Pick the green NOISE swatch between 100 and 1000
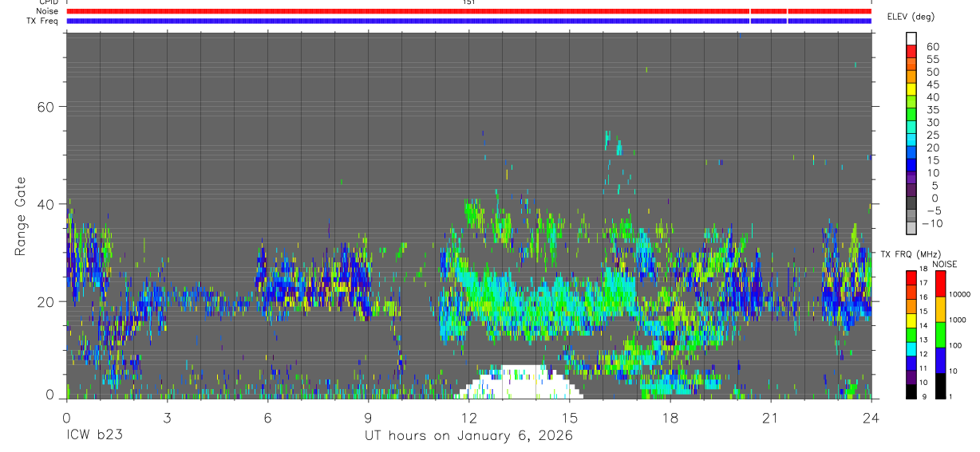This screenshot has height=452, width=980. click(x=939, y=334)
